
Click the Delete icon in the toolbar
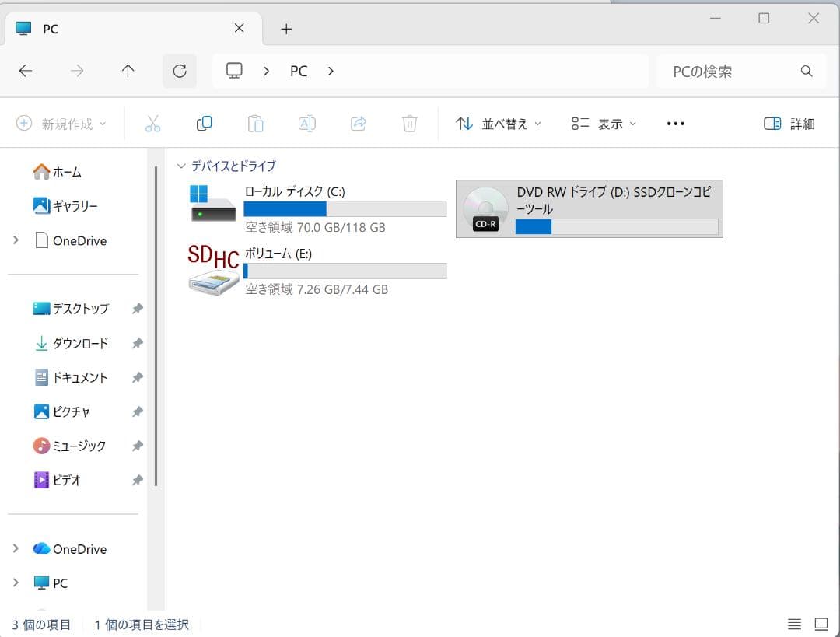tap(409, 123)
